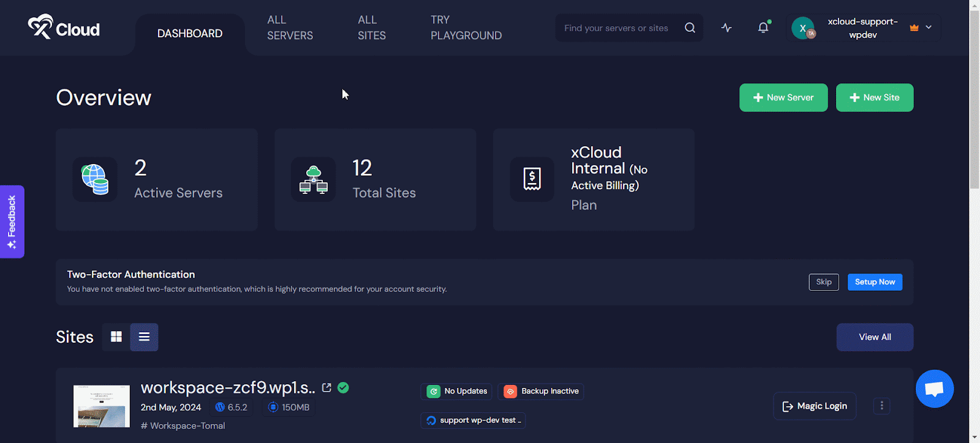This screenshot has width=980, height=443.
Task: Click the New Site button
Action: pyautogui.click(x=875, y=98)
